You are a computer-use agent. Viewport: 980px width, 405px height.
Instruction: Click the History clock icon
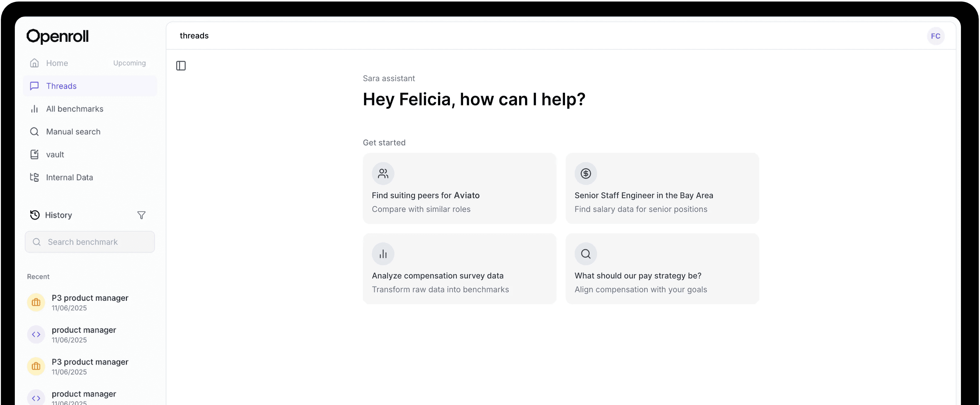coord(34,215)
